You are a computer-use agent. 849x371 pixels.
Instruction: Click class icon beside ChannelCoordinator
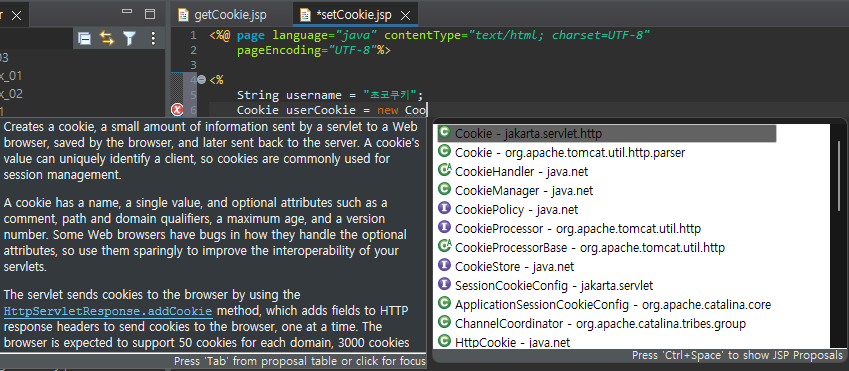point(444,322)
